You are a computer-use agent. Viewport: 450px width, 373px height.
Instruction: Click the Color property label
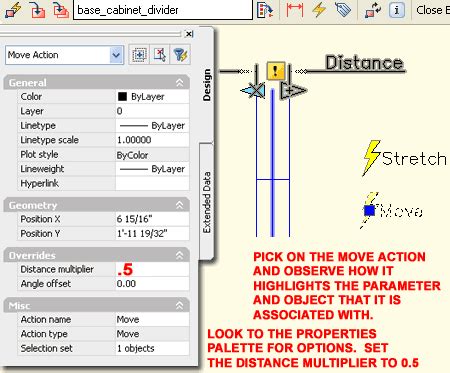coord(31,97)
